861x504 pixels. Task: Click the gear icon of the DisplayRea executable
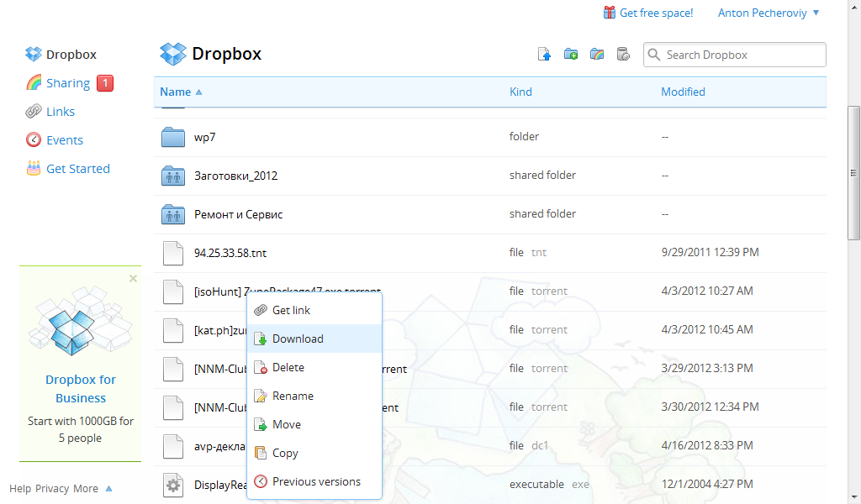[x=173, y=485]
